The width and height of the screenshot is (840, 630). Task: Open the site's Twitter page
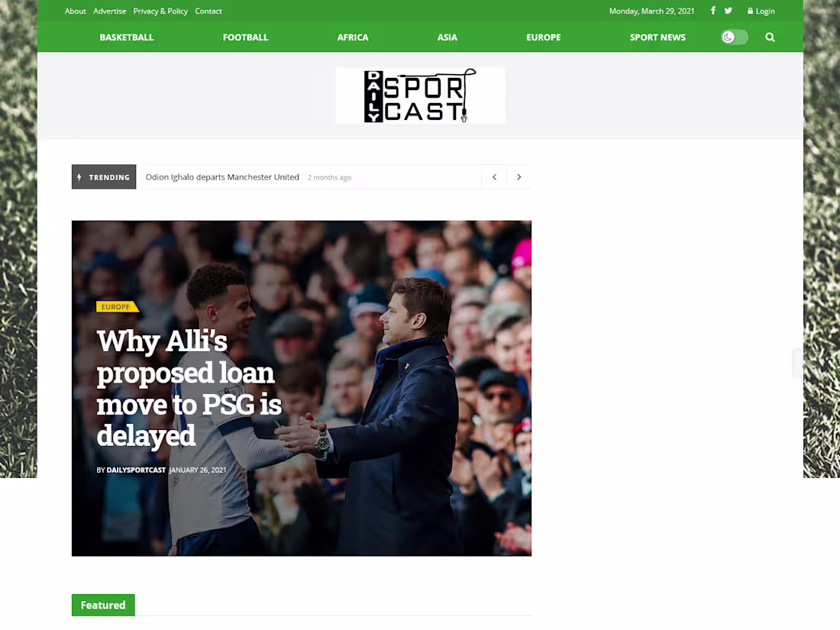[728, 11]
